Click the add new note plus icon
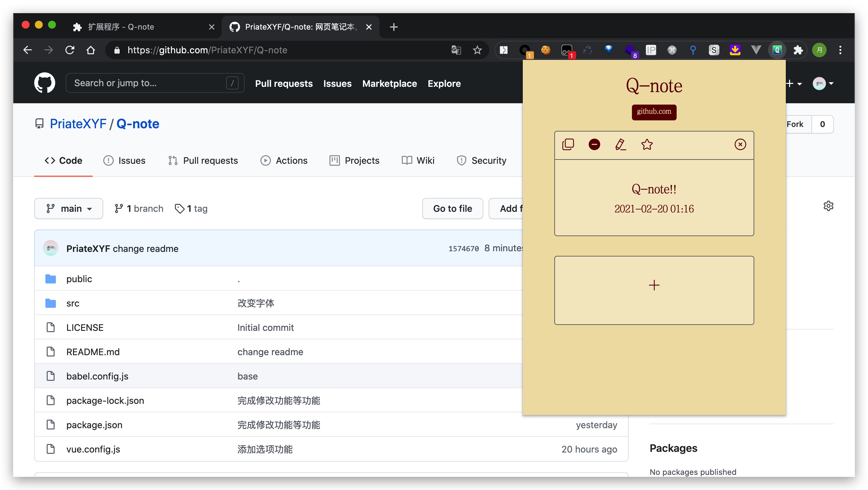Viewport: 868px width, 490px height. tap(653, 285)
